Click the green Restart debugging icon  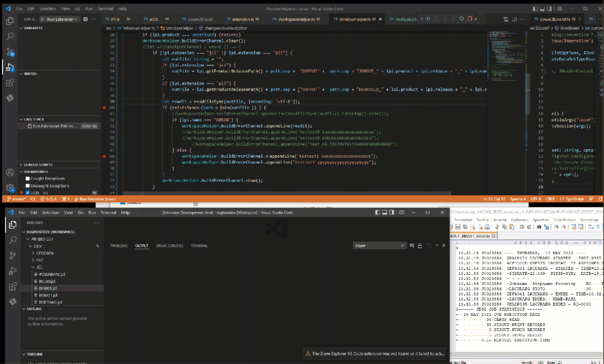point(462,19)
